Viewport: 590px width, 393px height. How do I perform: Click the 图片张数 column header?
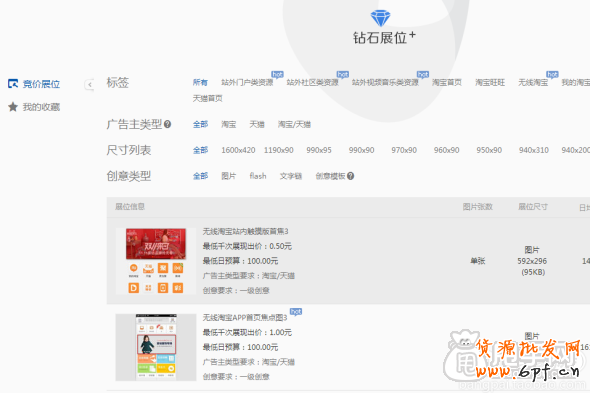pyautogui.click(x=477, y=207)
